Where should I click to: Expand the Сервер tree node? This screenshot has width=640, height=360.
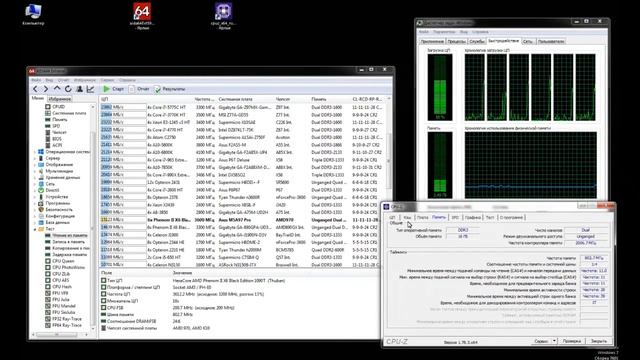click(35, 158)
